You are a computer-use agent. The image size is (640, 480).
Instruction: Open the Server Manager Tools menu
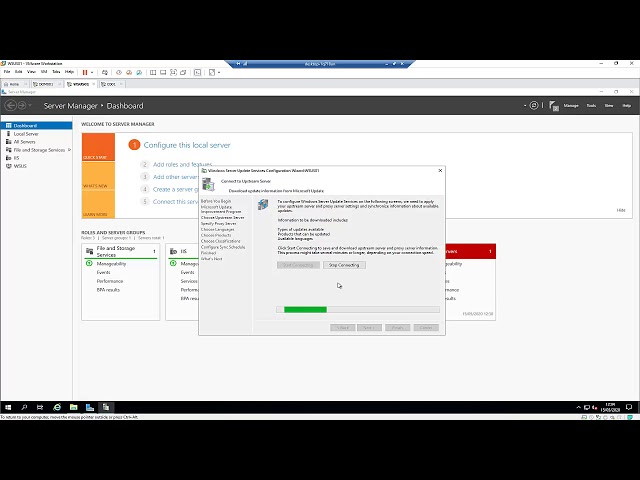point(591,106)
